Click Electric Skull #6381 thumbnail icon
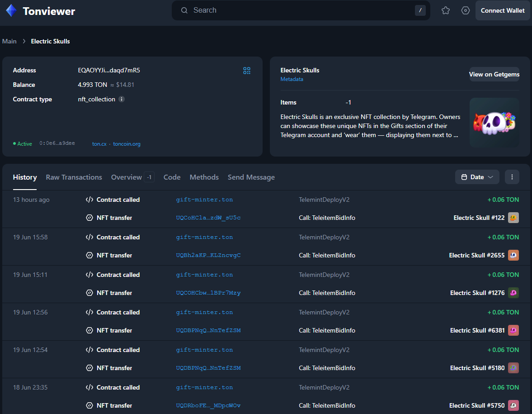This screenshot has height=414, width=532. point(513,330)
